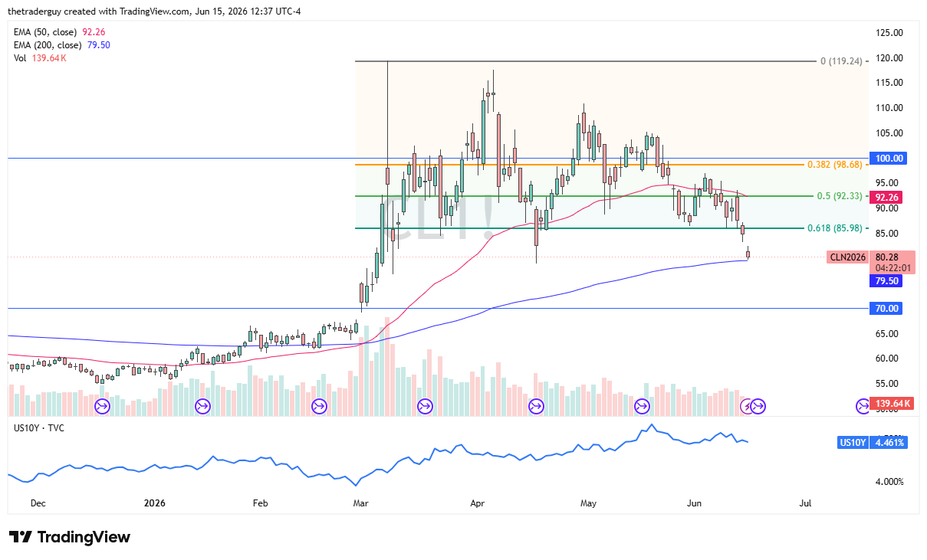The width and height of the screenshot is (927, 560).
Task: Click the 2026 label on the time axis
Action: [155, 503]
